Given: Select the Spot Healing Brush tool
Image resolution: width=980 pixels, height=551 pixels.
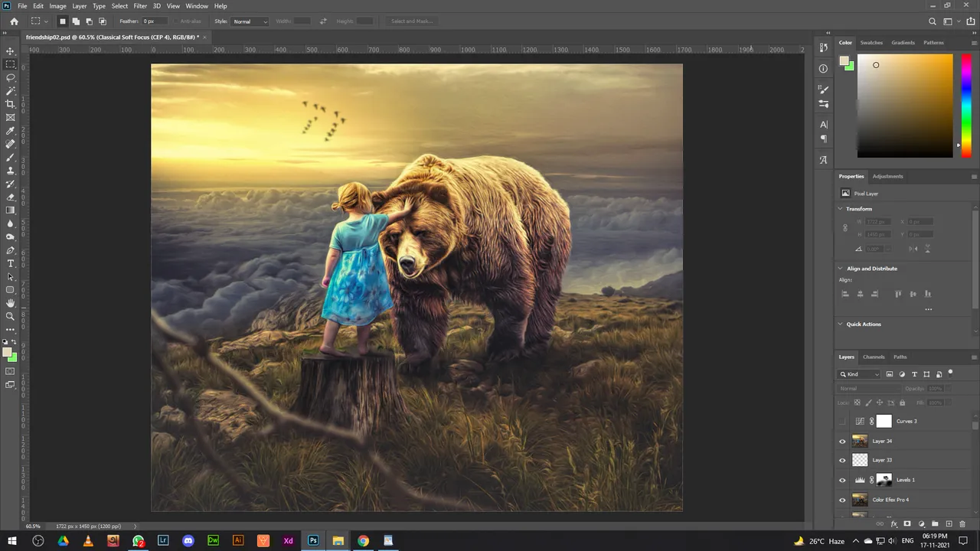Looking at the screenshot, I should (11, 144).
